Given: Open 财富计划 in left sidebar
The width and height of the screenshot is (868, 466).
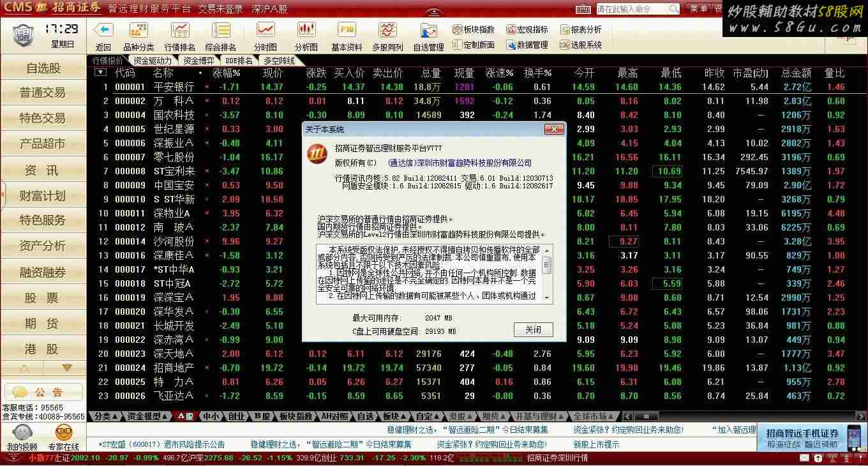Looking at the screenshot, I should click(43, 196).
